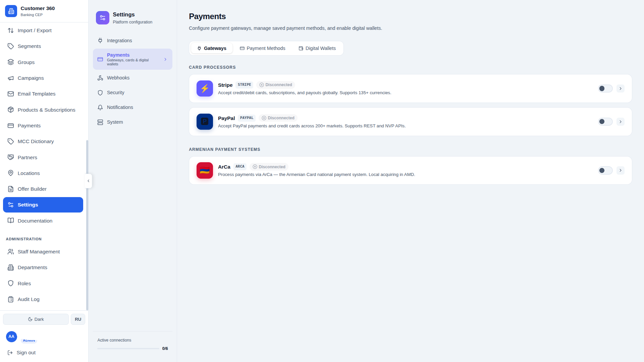Image resolution: width=644 pixels, height=362 pixels.
Task: Click the Stripe Disconnected status badge
Action: coord(276,85)
